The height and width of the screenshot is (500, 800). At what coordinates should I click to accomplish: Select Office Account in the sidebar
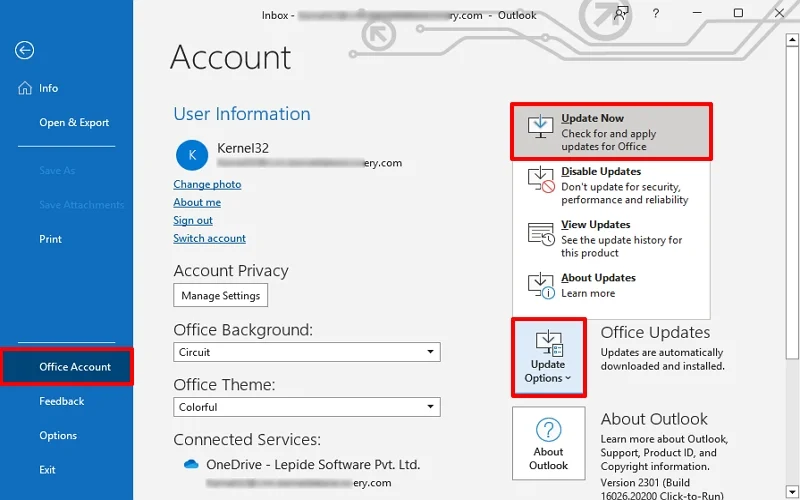(x=66, y=367)
